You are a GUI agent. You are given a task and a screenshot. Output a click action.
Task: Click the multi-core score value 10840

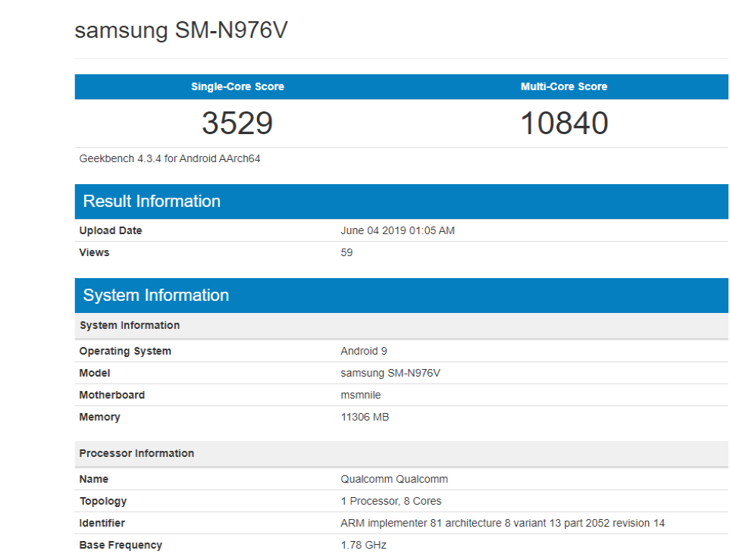click(x=563, y=124)
